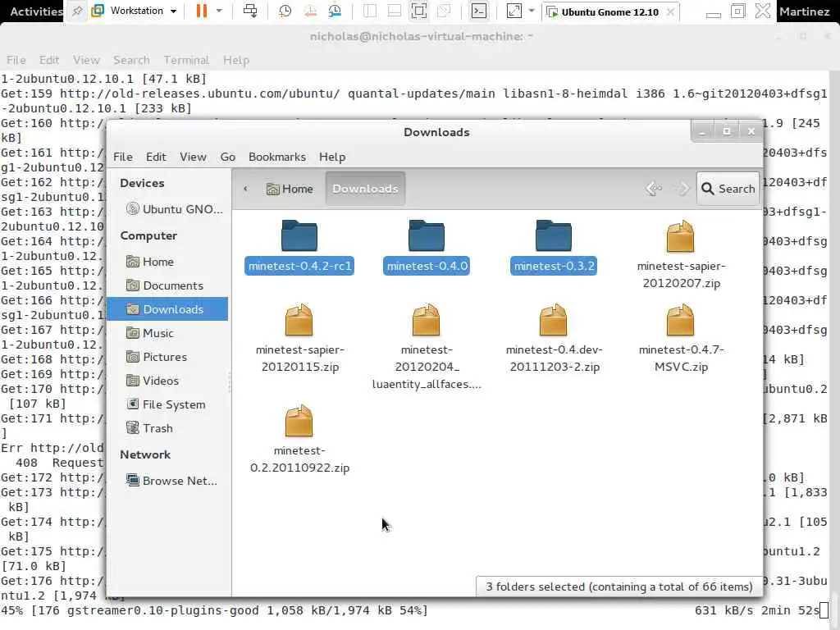This screenshot has width=840, height=630.
Task: Open the terminal's File menu
Action: tap(16, 60)
